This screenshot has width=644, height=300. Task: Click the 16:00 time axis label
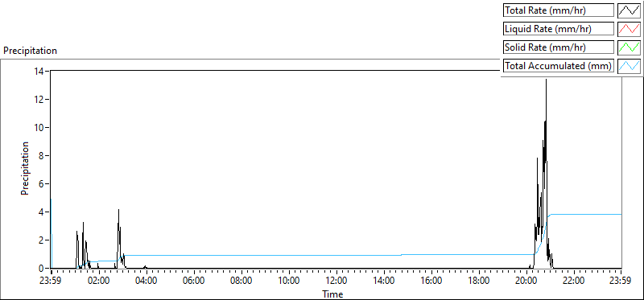[x=431, y=282]
